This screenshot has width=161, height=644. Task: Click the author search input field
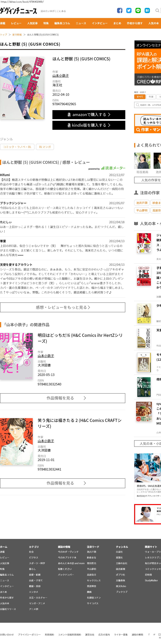pyautogui.click(x=148, y=105)
